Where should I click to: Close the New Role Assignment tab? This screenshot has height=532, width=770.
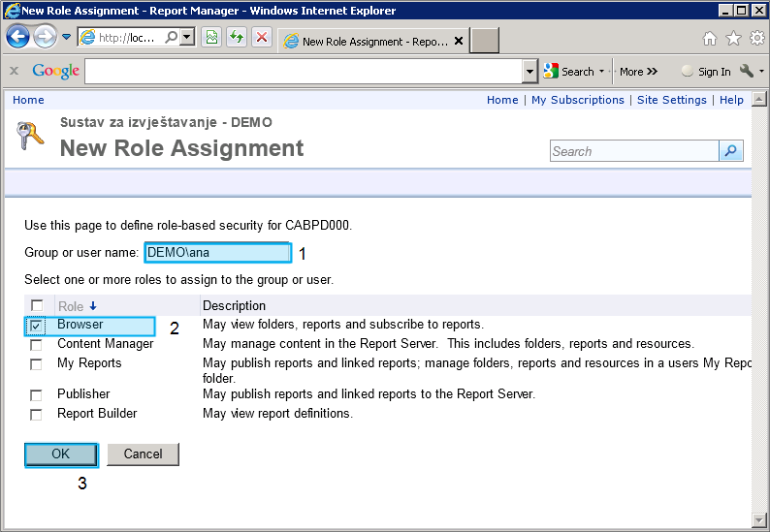tap(459, 41)
